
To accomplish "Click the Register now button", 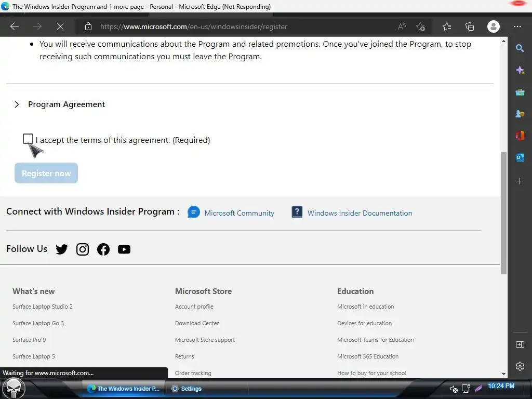I will click(46, 173).
